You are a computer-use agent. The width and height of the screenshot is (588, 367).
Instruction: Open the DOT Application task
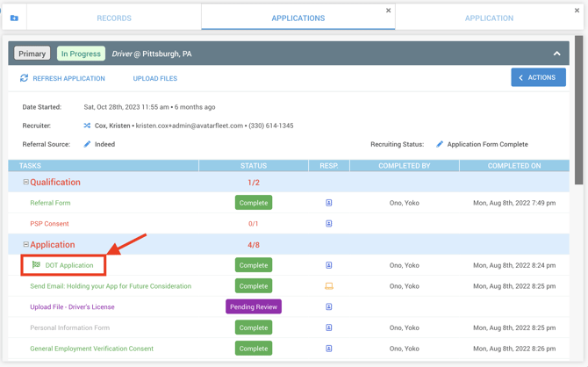click(69, 265)
